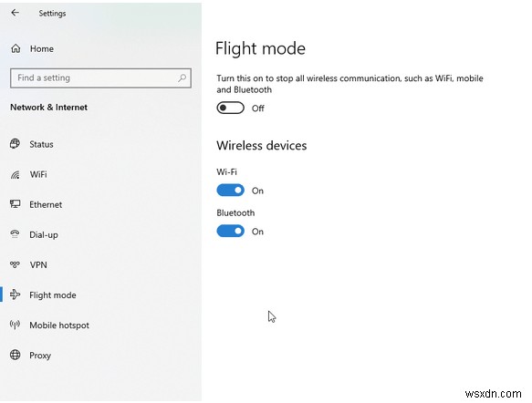Viewport: 532px width, 403px height.
Task: Click the VPN icon in sidebar
Action: [x=15, y=264]
